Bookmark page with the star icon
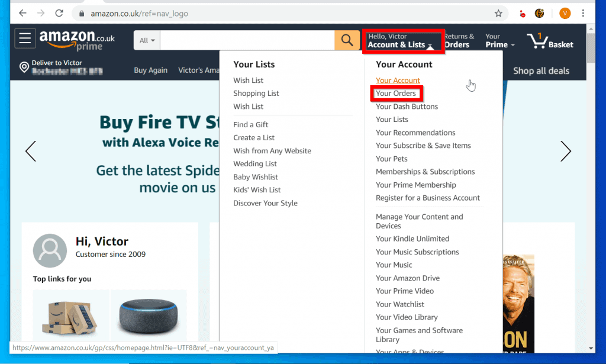Screen dimensions: 606x364 coord(498,14)
